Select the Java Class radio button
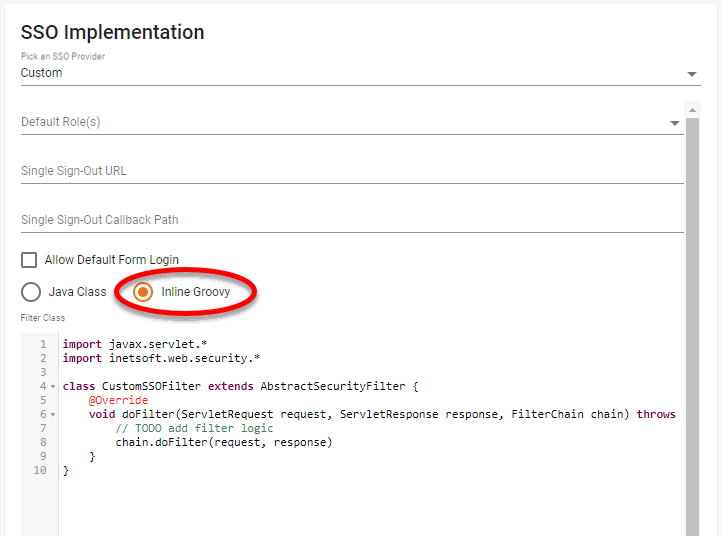 click(30, 292)
